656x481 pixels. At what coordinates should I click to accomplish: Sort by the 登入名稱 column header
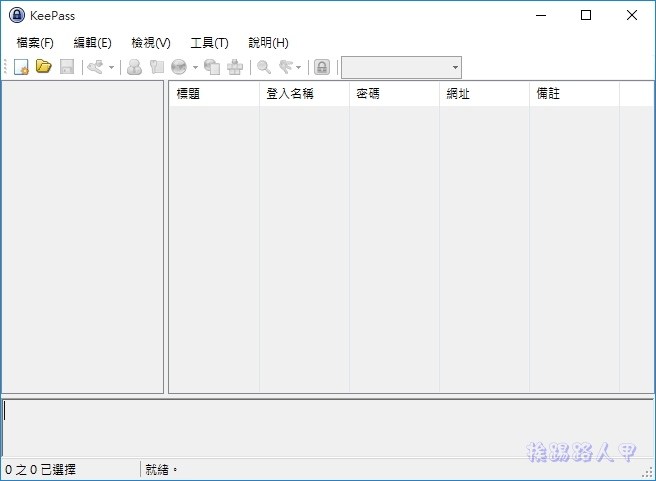point(304,94)
